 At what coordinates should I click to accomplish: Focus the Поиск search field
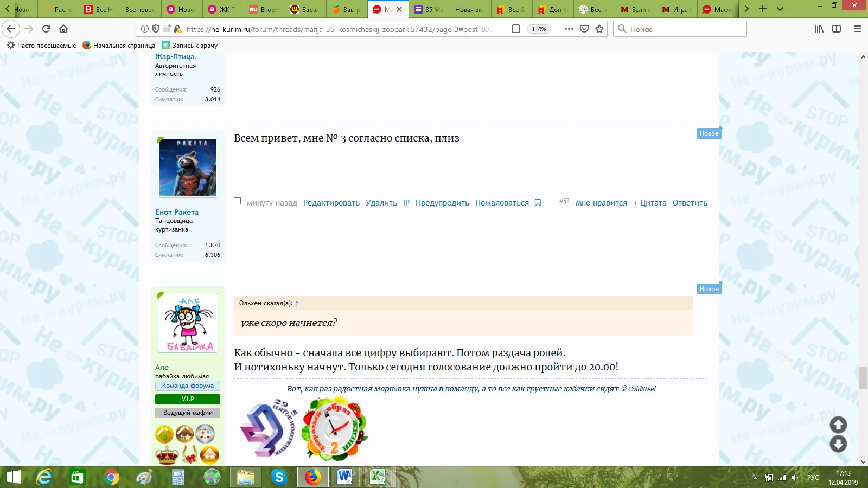pyautogui.click(x=680, y=29)
